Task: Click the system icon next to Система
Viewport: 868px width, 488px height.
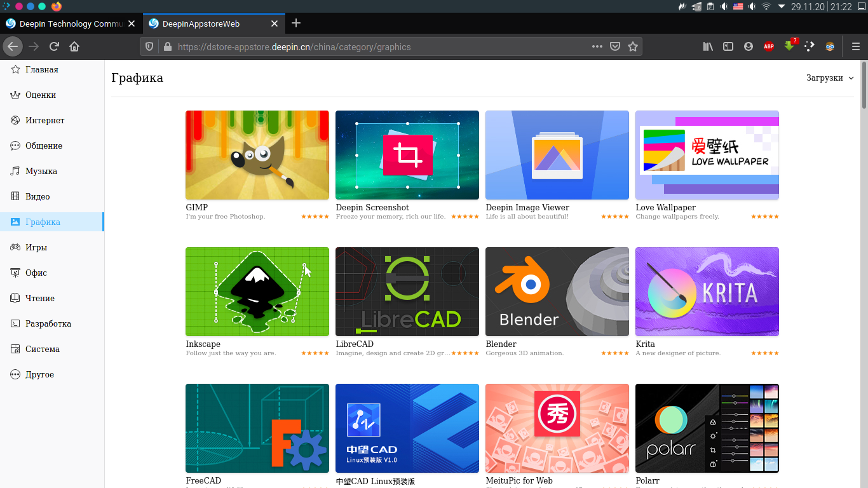Action: pos(15,349)
